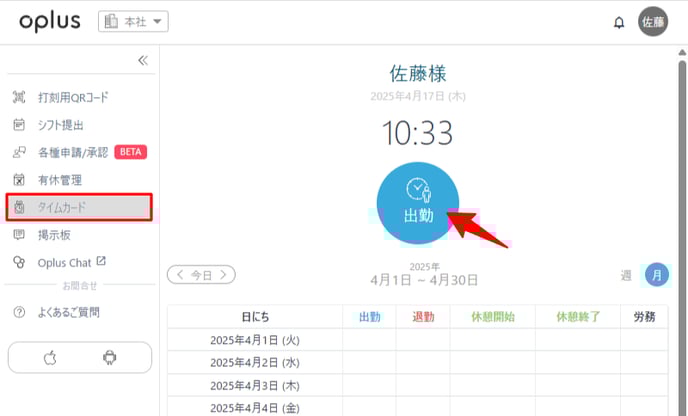688x416 pixels.
Task: Select シフト提出 menu item
Action: 60,125
